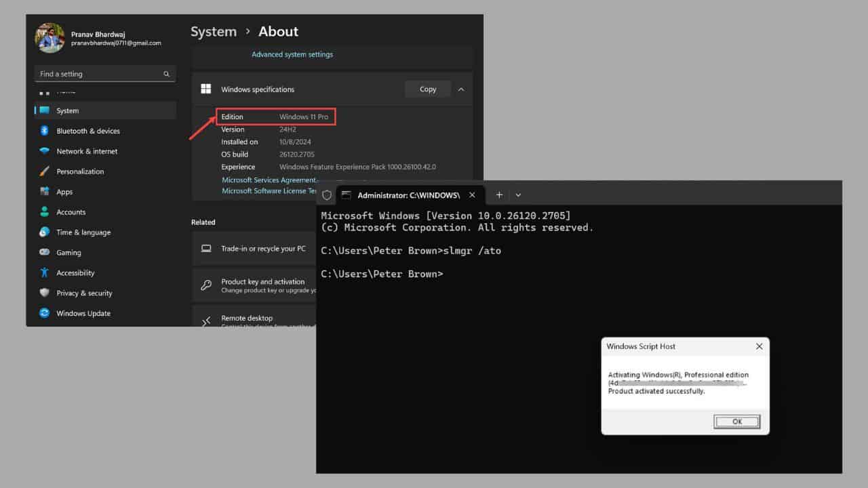Viewport: 868px width, 488px height.
Task: Click the command prompt icon on Administrator tab
Action: tap(347, 195)
